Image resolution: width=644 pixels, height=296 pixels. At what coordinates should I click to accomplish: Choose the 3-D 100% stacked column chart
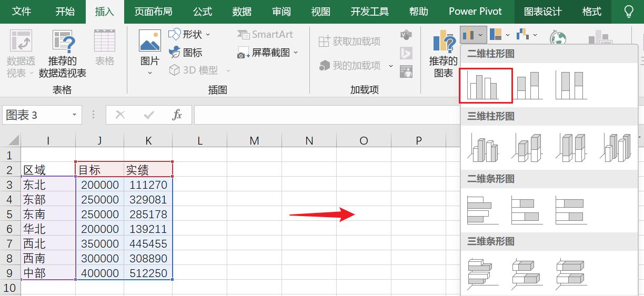[571, 148]
